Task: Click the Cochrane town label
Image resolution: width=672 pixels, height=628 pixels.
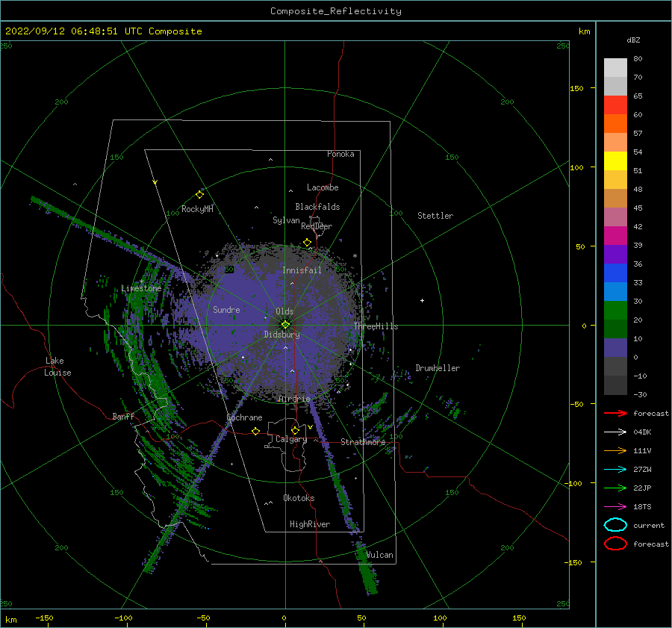Action: (x=244, y=417)
